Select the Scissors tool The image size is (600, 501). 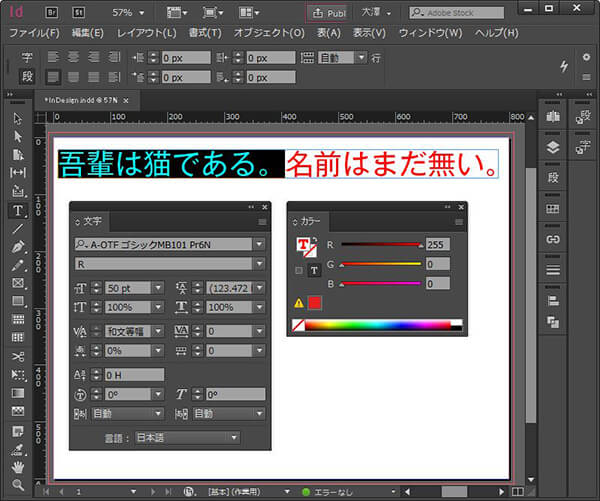click(18, 357)
